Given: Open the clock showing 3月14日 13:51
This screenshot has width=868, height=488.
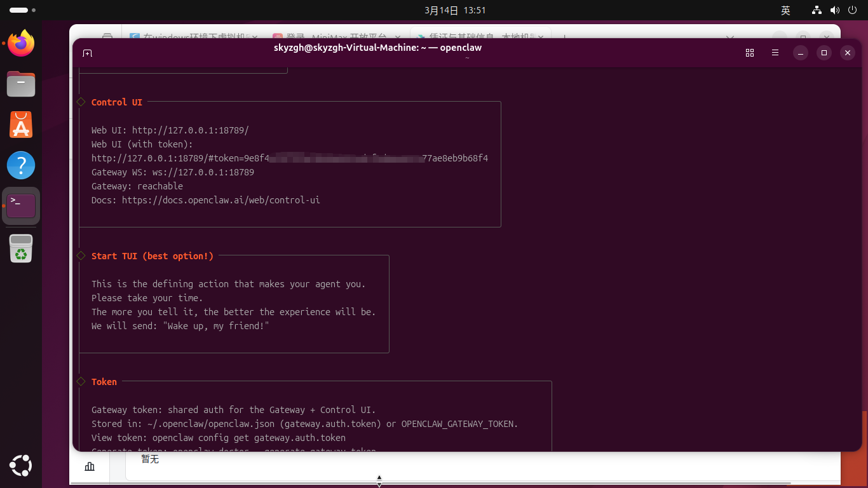Looking at the screenshot, I should click(455, 10).
